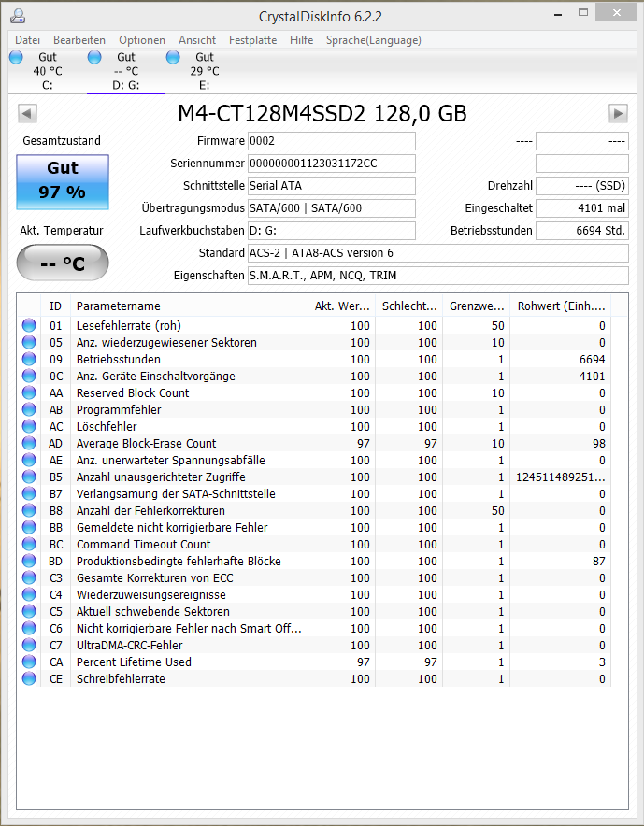Click the ID column header
Image resolution: width=644 pixels, height=826 pixels.
click(55, 306)
